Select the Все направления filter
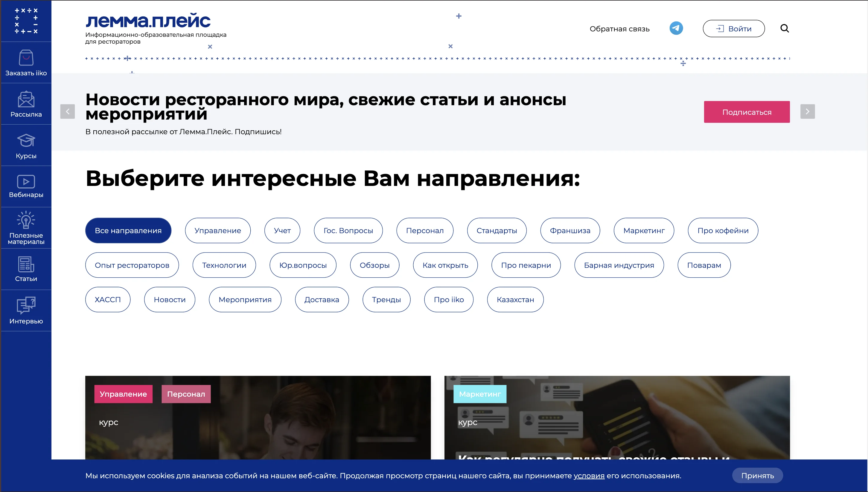 click(x=128, y=230)
